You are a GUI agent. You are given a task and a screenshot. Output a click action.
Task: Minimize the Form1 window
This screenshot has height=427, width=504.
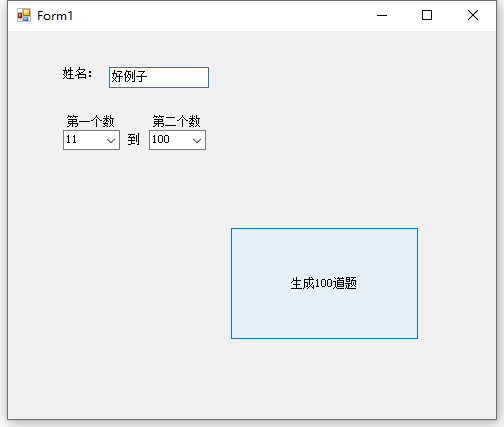point(382,15)
